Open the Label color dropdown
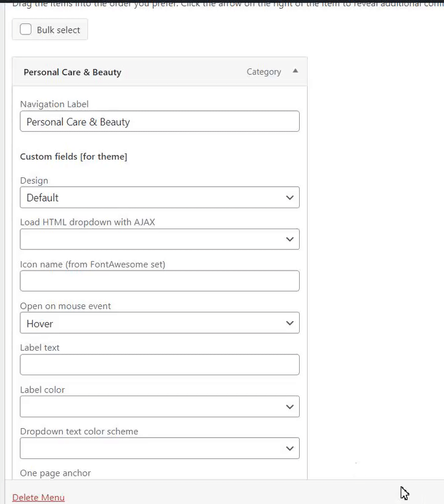 click(x=160, y=407)
